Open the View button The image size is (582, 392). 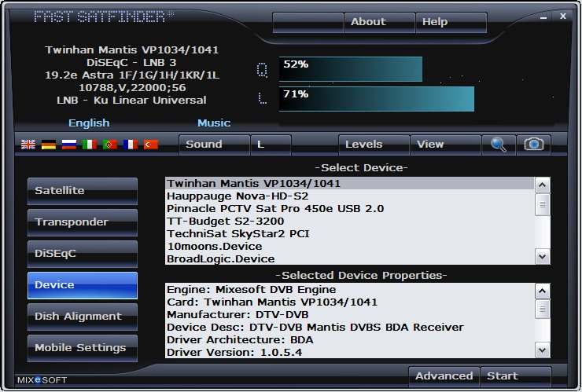(445, 145)
